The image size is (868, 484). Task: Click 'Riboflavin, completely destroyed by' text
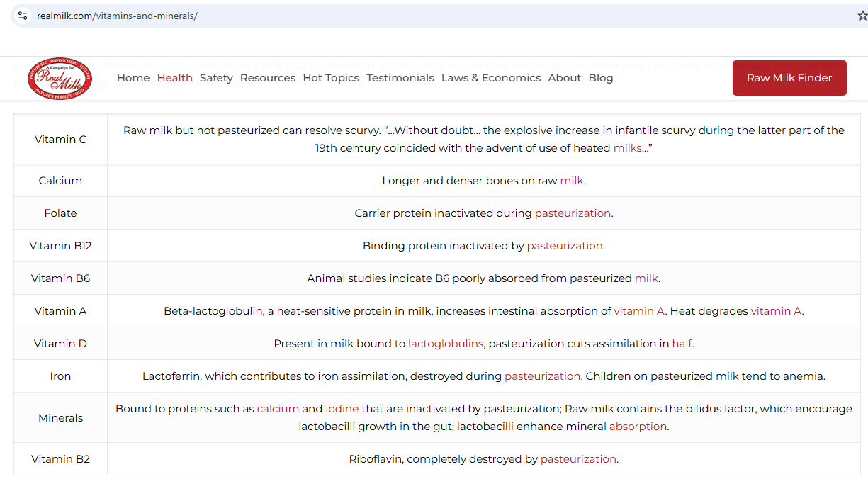(x=444, y=459)
